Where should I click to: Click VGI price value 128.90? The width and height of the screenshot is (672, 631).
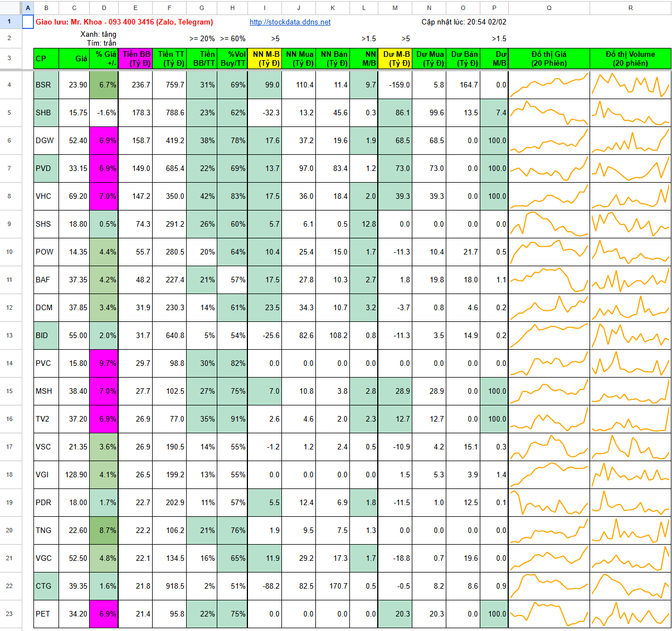click(x=74, y=475)
